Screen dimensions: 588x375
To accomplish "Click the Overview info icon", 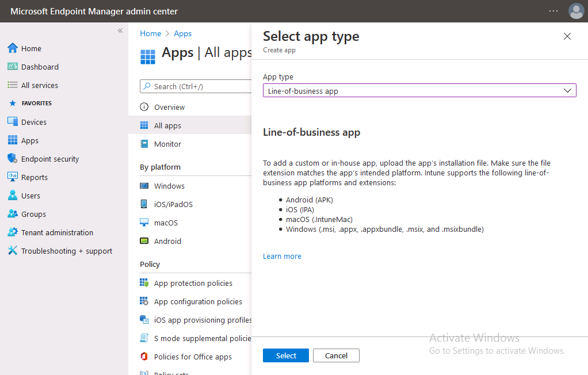I will pyautogui.click(x=144, y=107).
